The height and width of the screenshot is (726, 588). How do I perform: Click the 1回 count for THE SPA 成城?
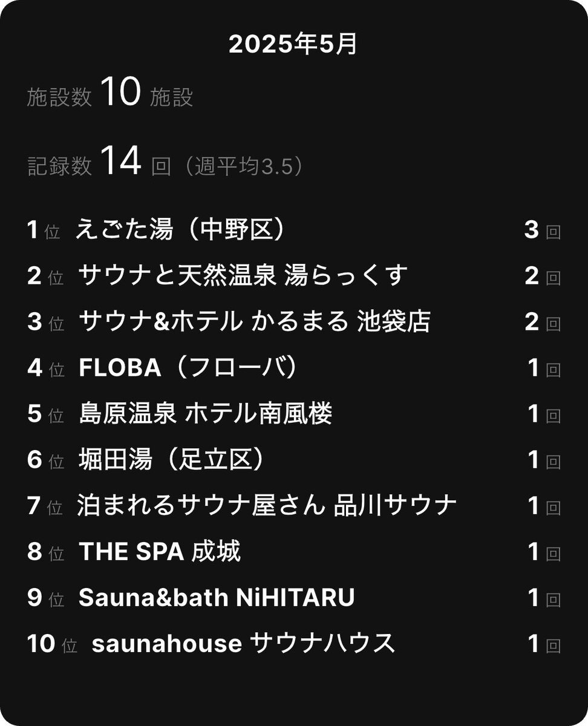point(544,552)
